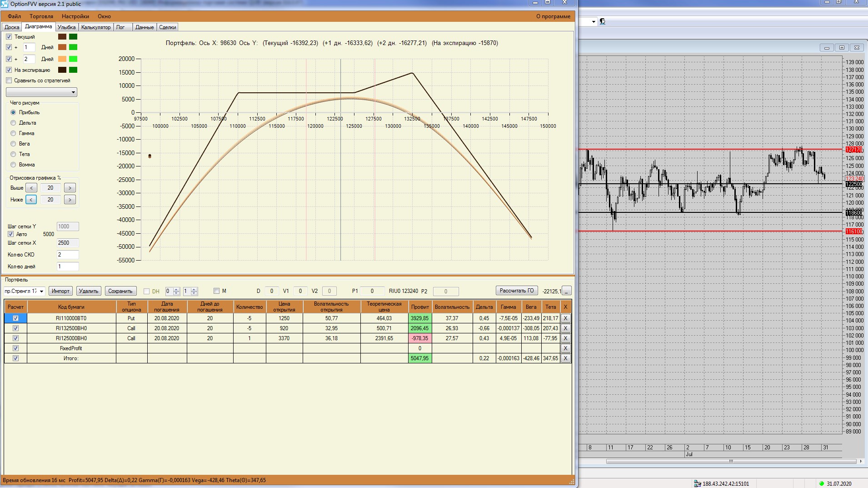Switch to the Сделки tab
This screenshot has width=868, height=488.
[x=168, y=27]
